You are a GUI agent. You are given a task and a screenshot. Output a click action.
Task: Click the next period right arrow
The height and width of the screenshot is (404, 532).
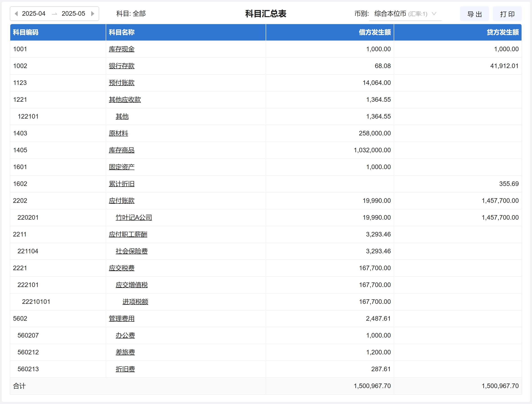click(x=93, y=14)
